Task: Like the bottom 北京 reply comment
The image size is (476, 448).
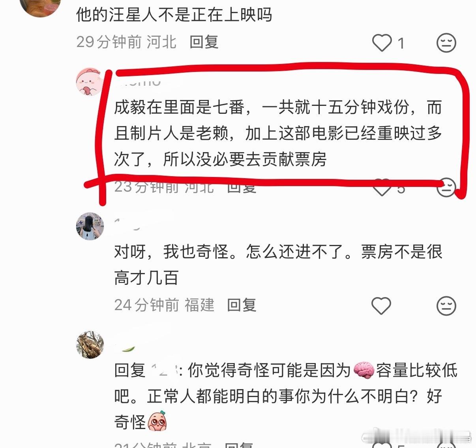Action: point(382,445)
